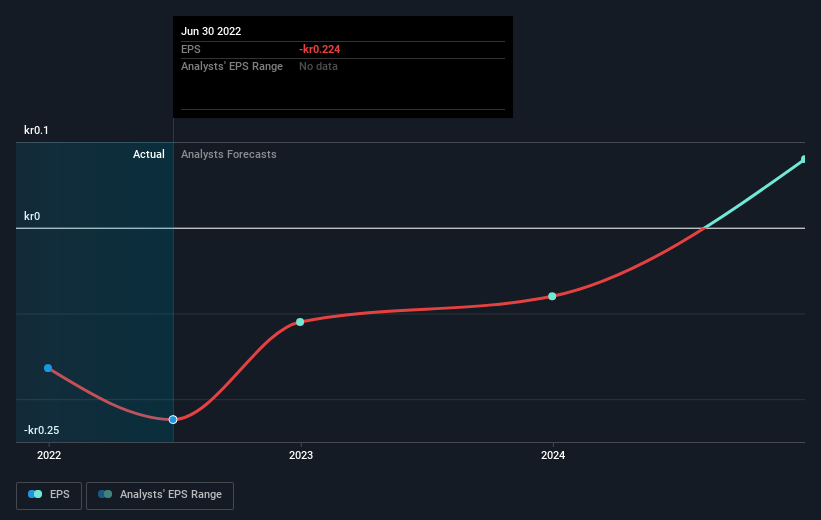Select the early 2022 blue EPS data point

tap(48, 368)
